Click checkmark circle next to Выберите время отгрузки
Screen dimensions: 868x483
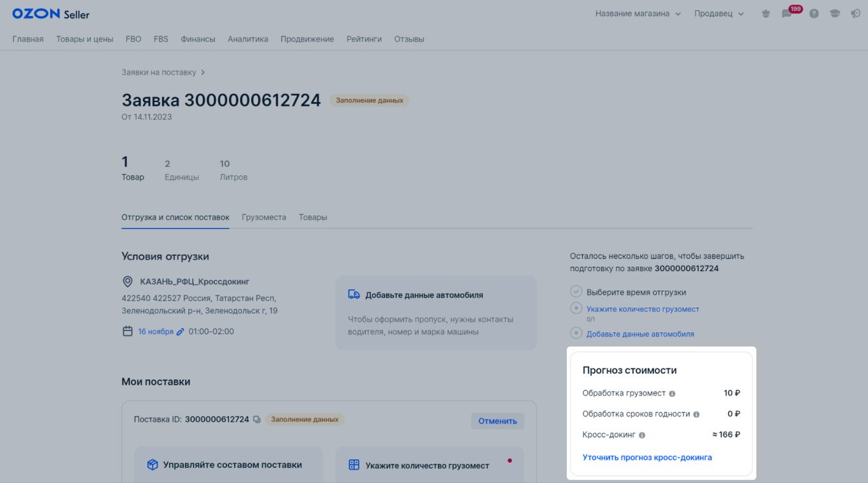coord(576,292)
